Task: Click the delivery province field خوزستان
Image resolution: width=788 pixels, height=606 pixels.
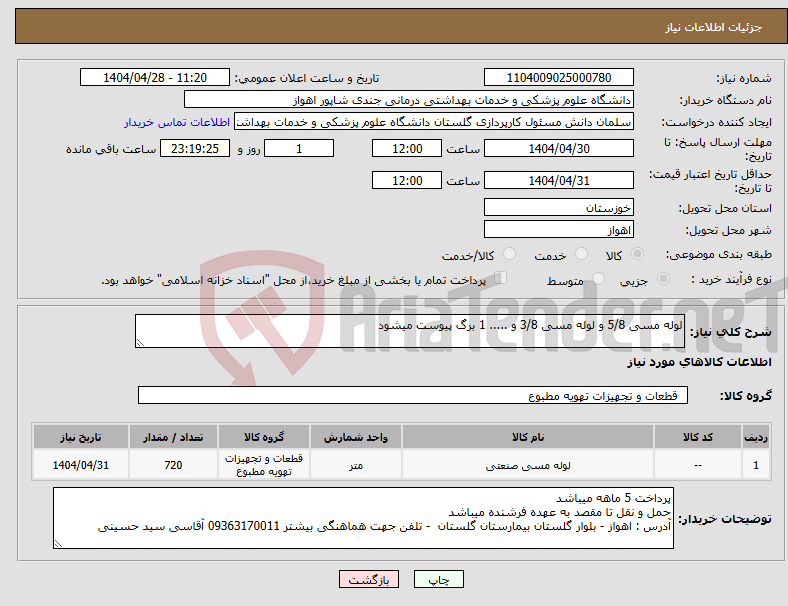Action: 558,207
